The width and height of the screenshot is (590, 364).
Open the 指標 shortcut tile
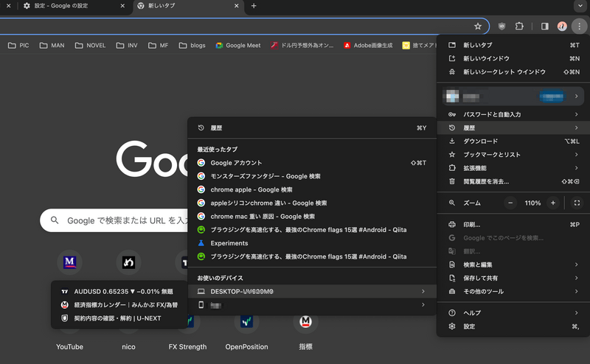pos(305,331)
